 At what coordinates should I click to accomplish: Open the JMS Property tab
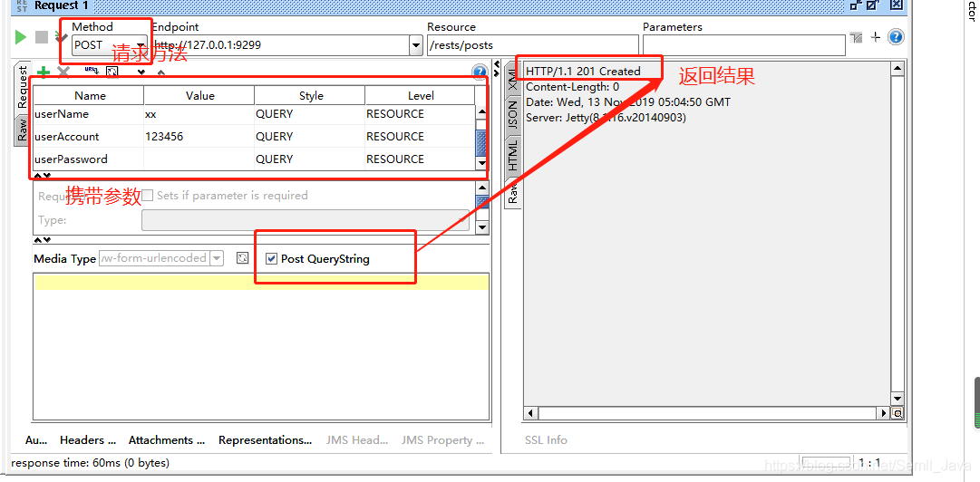[x=442, y=440]
